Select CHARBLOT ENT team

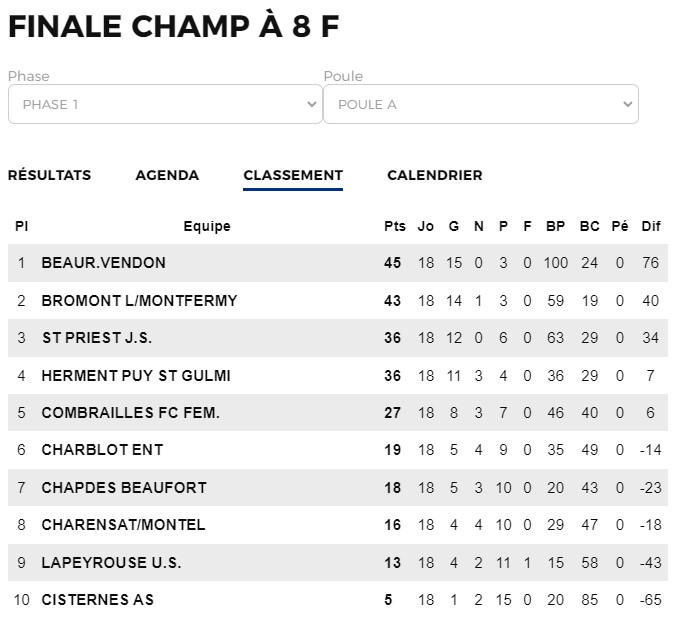[102, 450]
